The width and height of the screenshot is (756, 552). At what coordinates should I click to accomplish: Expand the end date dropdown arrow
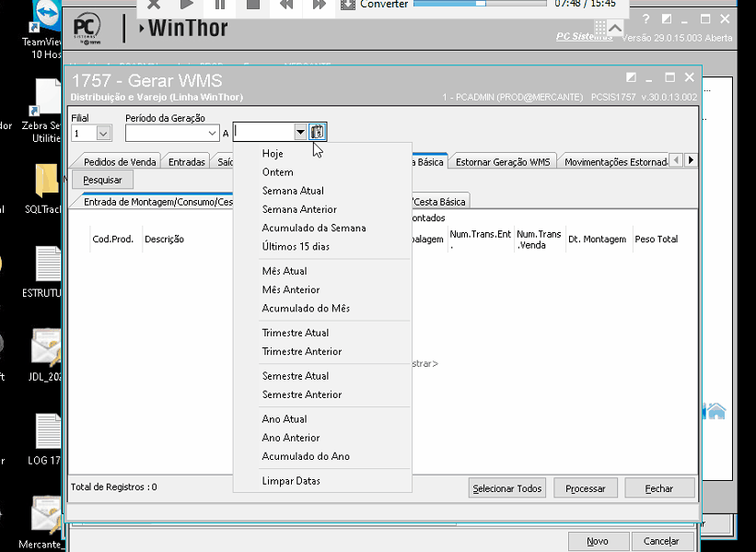(x=300, y=132)
